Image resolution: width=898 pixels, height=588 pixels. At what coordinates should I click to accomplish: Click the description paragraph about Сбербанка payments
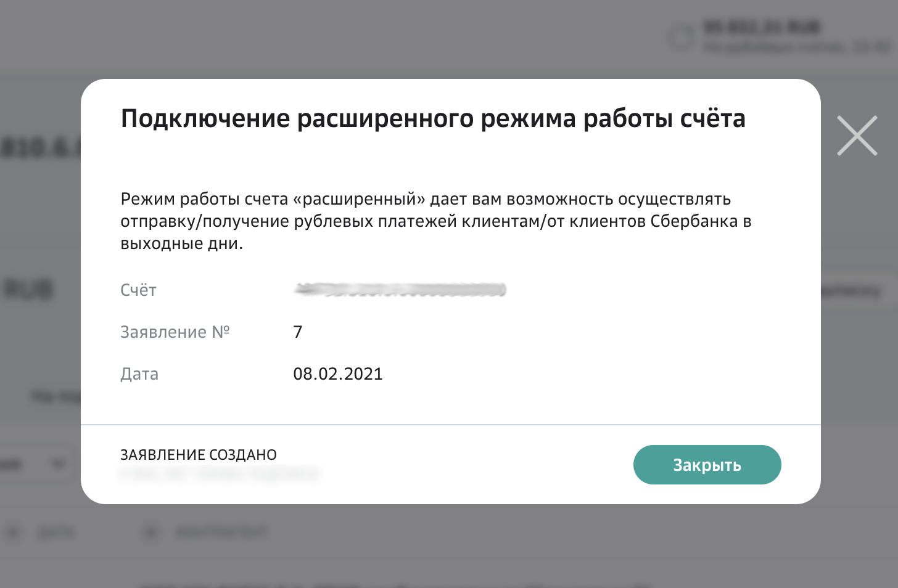(x=436, y=221)
